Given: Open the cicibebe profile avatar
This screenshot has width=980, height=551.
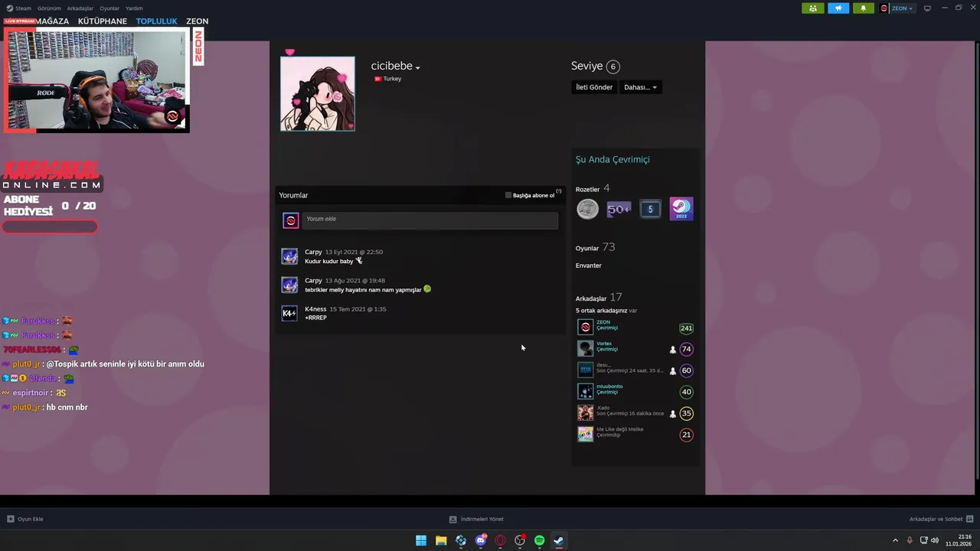Looking at the screenshot, I should point(318,93).
